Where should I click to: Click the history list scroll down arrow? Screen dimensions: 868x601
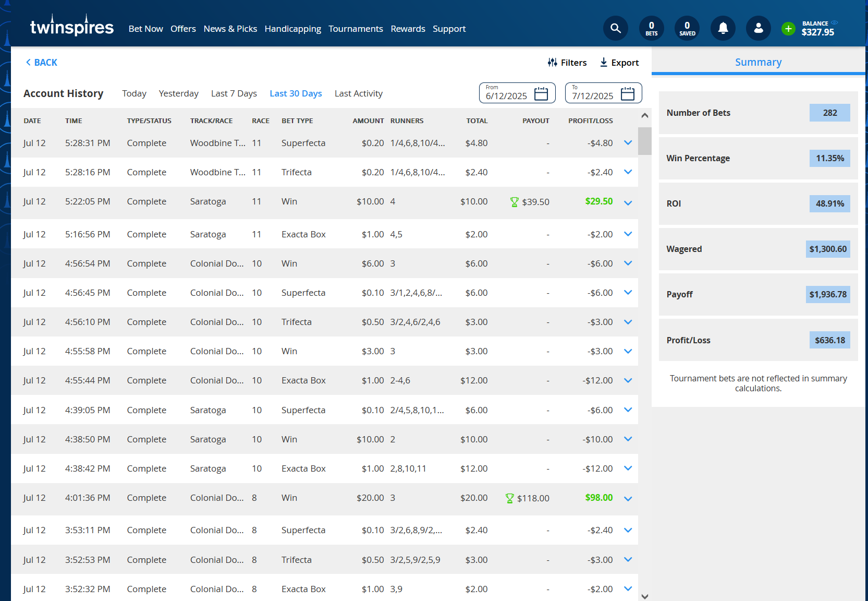click(x=645, y=596)
